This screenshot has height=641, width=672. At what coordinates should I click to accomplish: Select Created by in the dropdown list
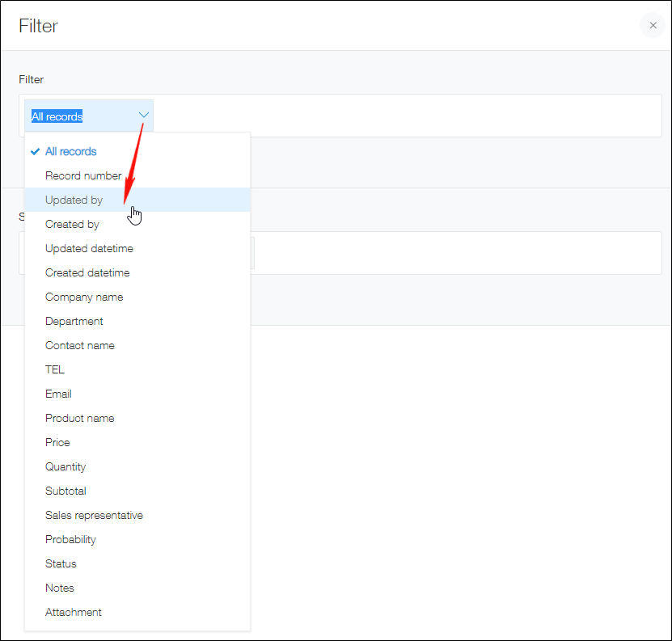[x=72, y=224]
